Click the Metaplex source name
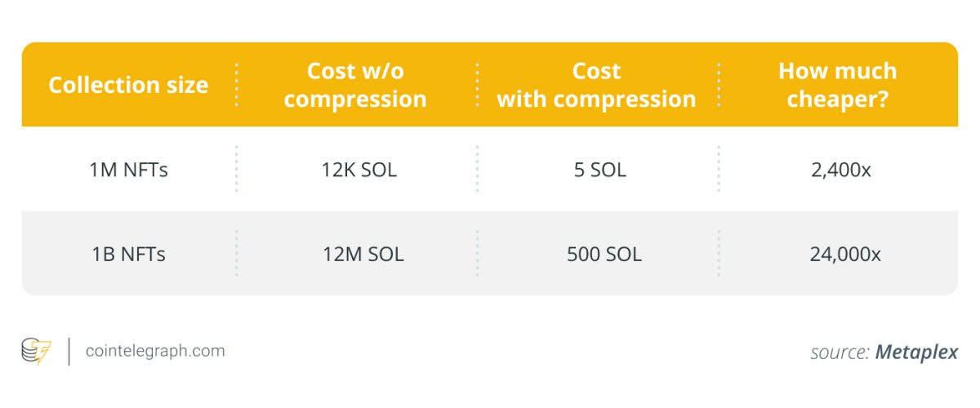 (916, 353)
